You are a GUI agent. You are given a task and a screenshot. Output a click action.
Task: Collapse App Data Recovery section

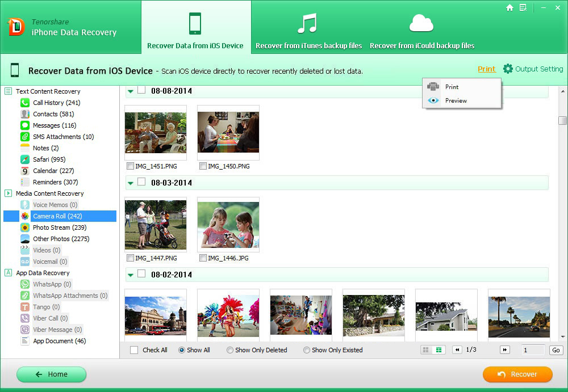pyautogui.click(x=8, y=272)
